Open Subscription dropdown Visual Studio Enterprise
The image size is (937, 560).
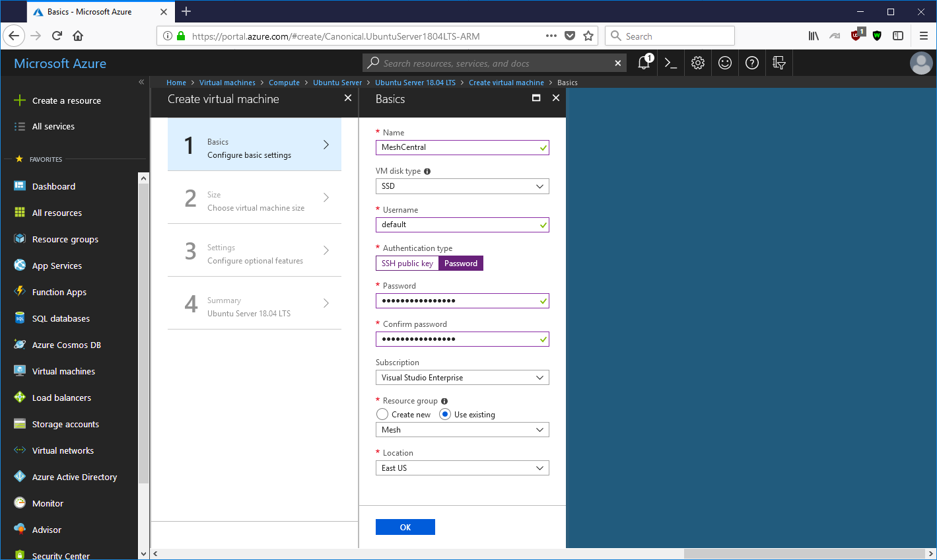point(462,378)
